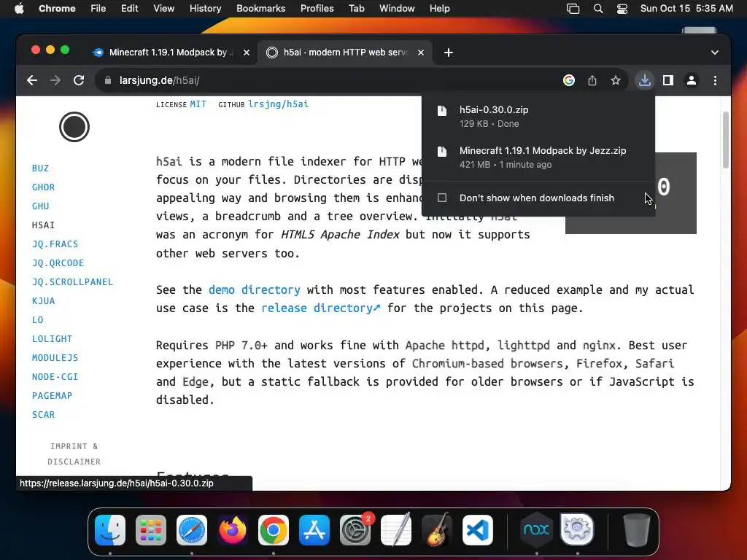Launch Firefox from the Dock

click(x=233, y=530)
